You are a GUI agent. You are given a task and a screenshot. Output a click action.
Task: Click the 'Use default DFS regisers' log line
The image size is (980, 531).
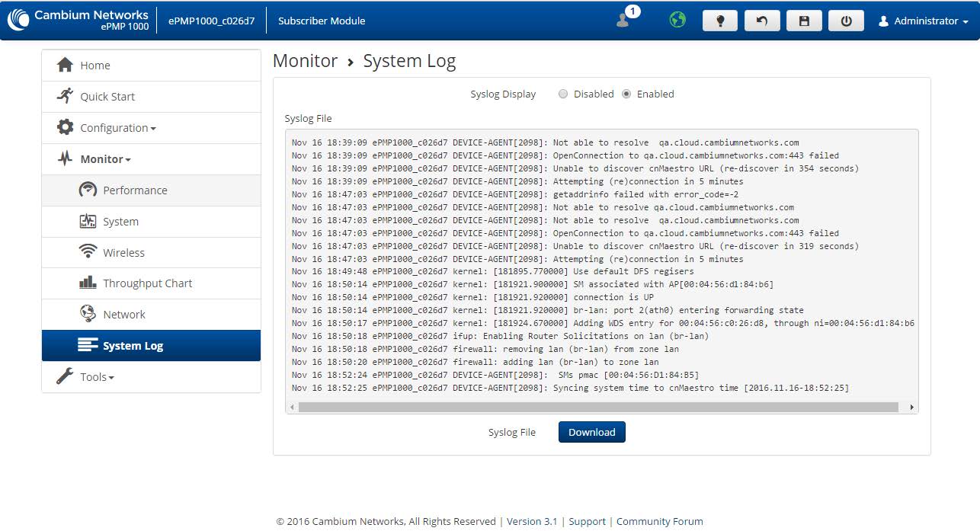point(493,271)
